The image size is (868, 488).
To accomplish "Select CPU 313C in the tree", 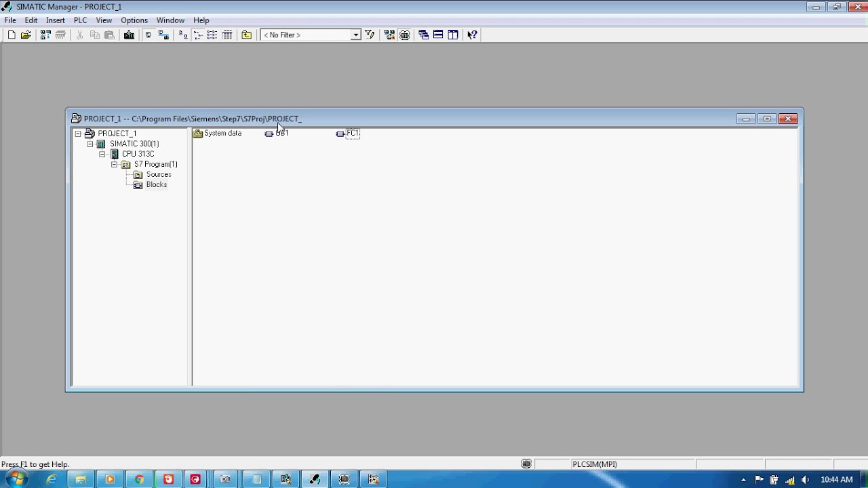I will tap(138, 154).
